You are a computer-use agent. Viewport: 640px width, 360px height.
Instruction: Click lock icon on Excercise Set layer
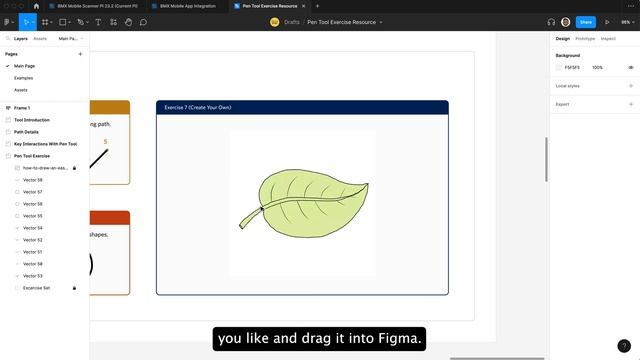[74, 288]
